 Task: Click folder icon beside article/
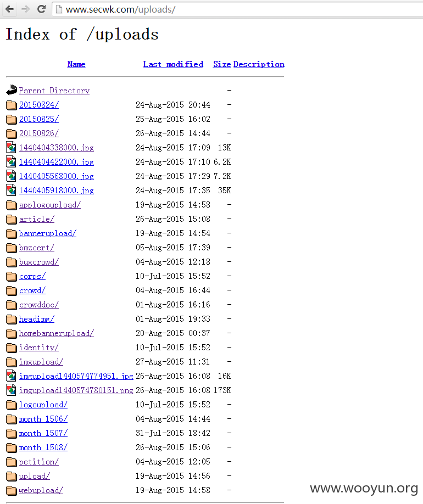pos(12,219)
